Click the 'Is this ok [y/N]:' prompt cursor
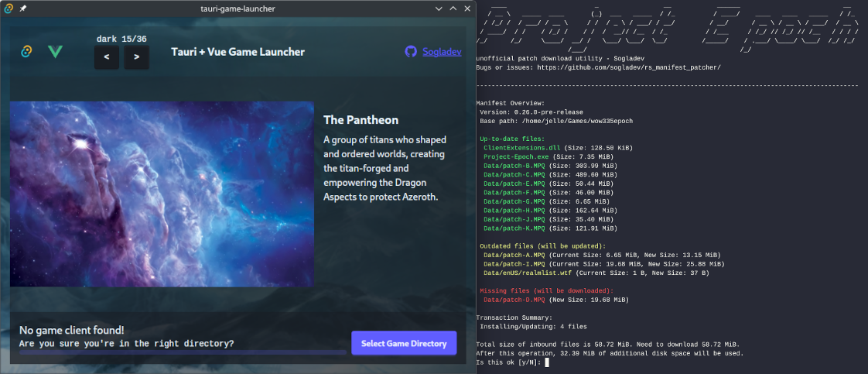Image resolution: width=868 pixels, height=374 pixels. point(547,362)
